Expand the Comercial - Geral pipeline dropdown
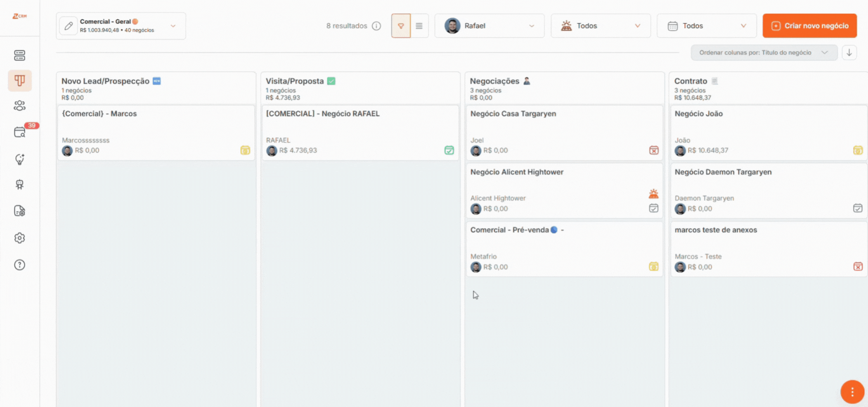This screenshot has width=868, height=407. pyautogui.click(x=173, y=26)
